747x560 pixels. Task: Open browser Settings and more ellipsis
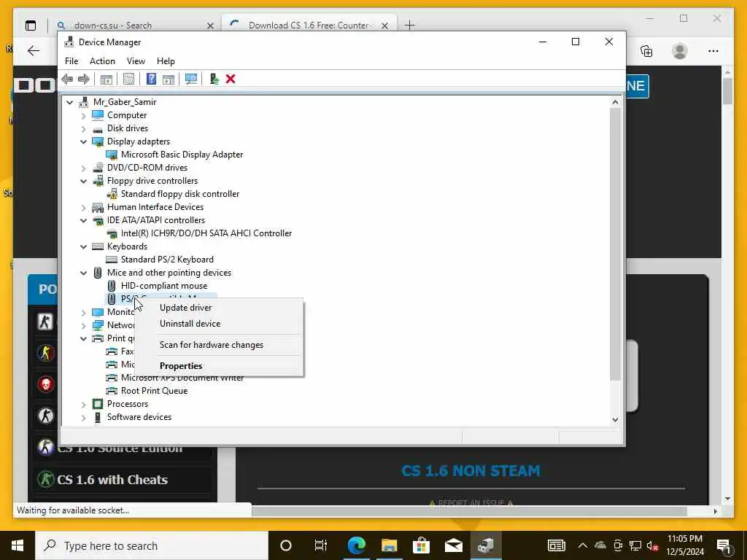(713, 51)
